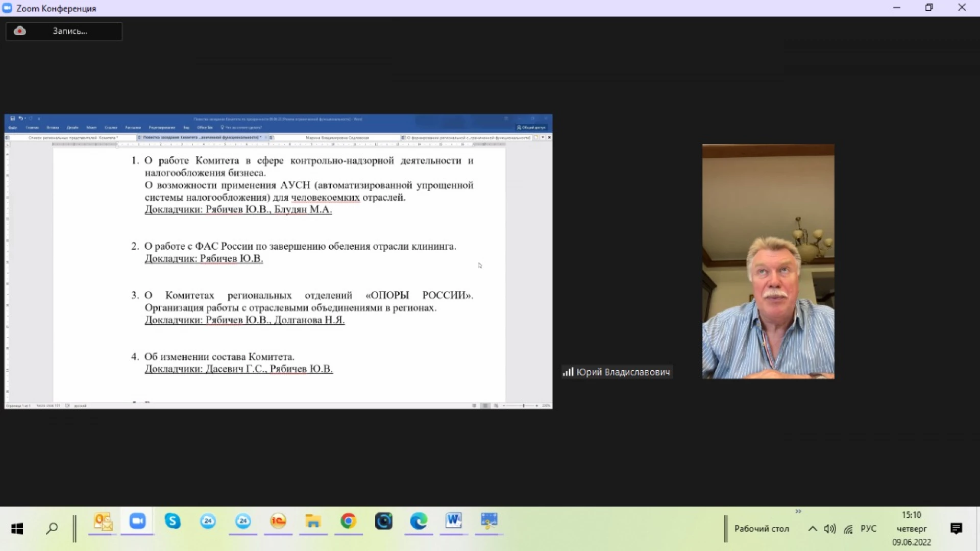Click the Рабочий стол toolbar label
Viewport: 980px width, 551px height.
(x=761, y=529)
